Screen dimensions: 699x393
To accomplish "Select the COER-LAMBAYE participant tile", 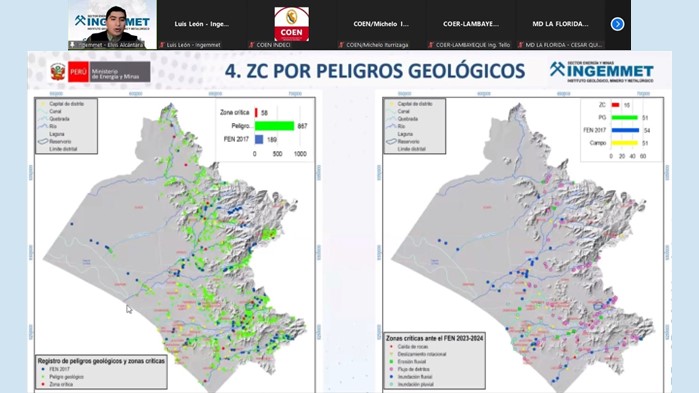I will point(471,25).
